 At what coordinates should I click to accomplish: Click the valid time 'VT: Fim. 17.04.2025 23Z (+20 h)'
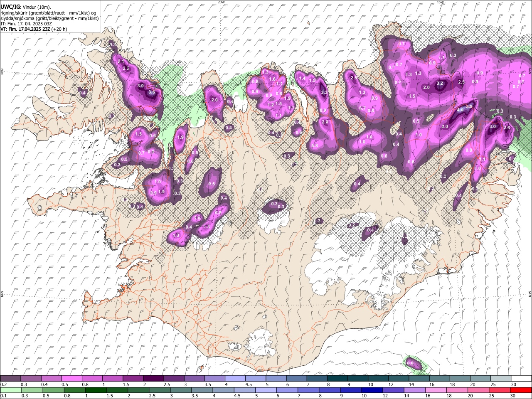click(34, 29)
